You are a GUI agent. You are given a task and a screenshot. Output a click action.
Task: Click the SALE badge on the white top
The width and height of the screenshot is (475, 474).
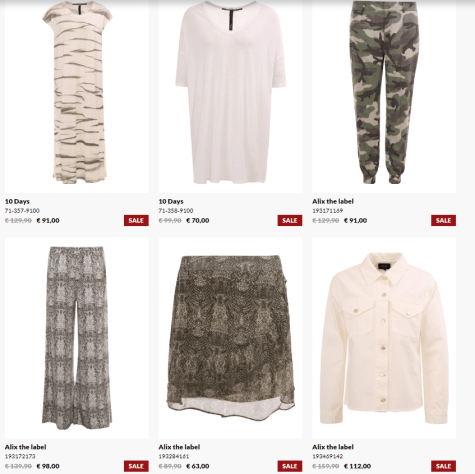tap(290, 220)
